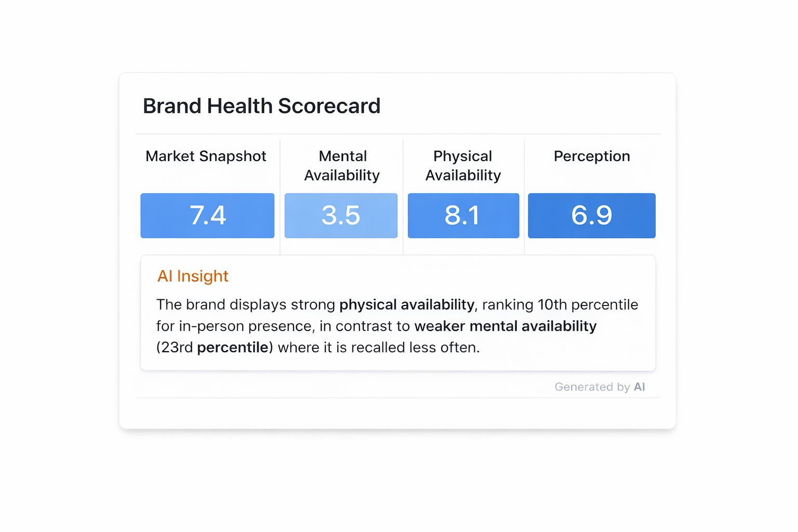Click the '(23rd' text in the insight

click(x=175, y=348)
